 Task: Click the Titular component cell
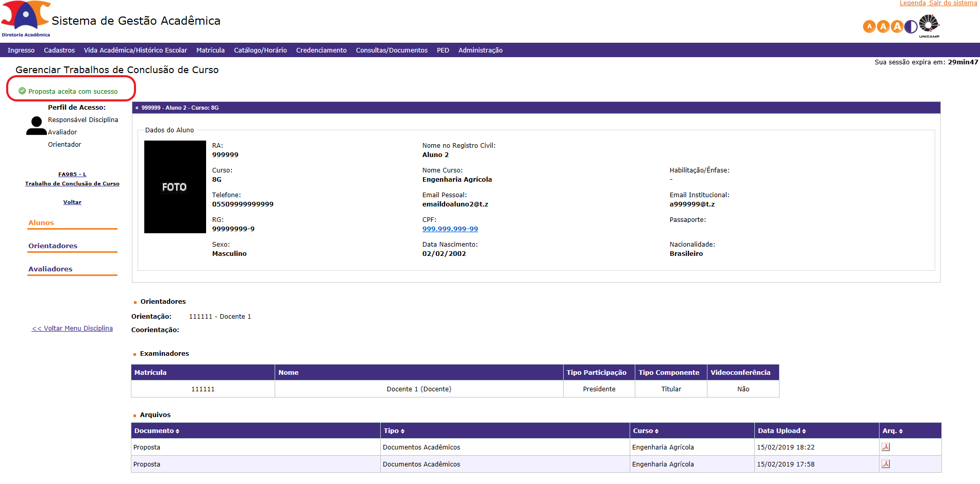pyautogui.click(x=671, y=389)
